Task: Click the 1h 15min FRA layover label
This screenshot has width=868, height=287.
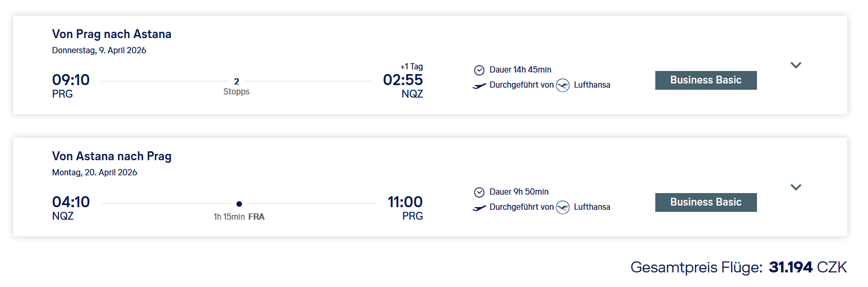Action: 239,217
